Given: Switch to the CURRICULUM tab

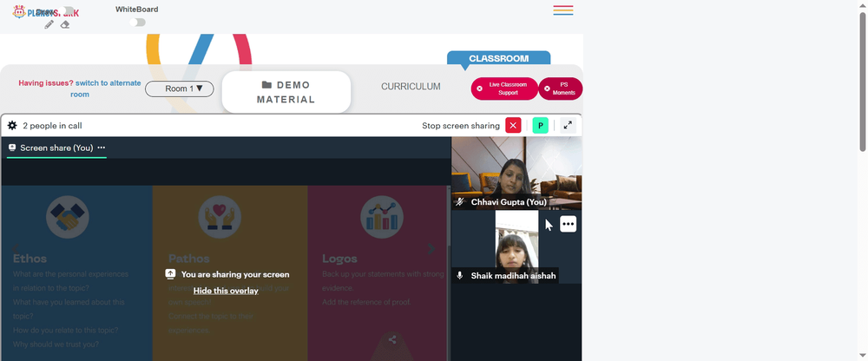Looking at the screenshot, I should tap(411, 87).
